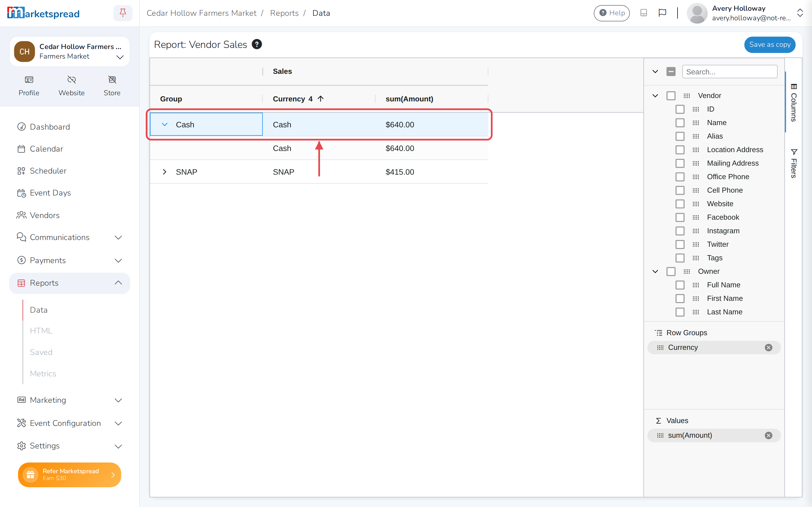Click the pin sidebar icon

[123, 13]
